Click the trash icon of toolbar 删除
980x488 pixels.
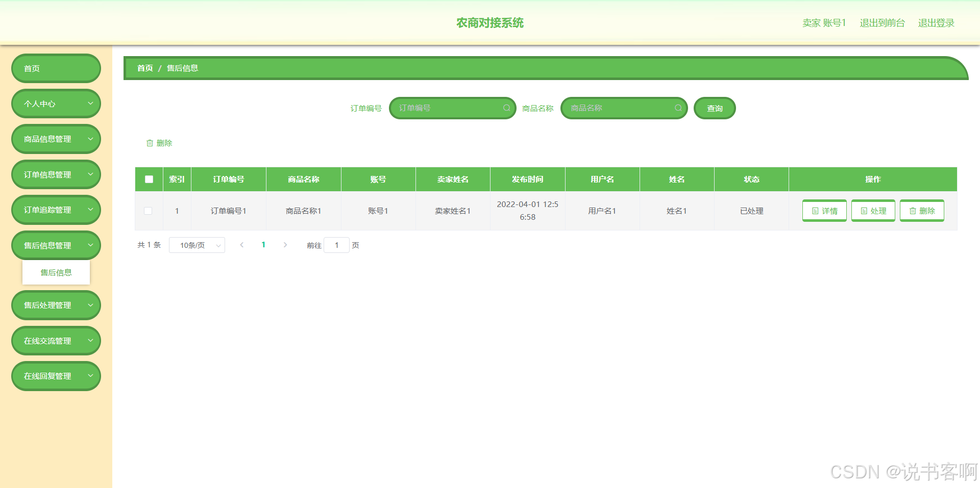(150, 143)
